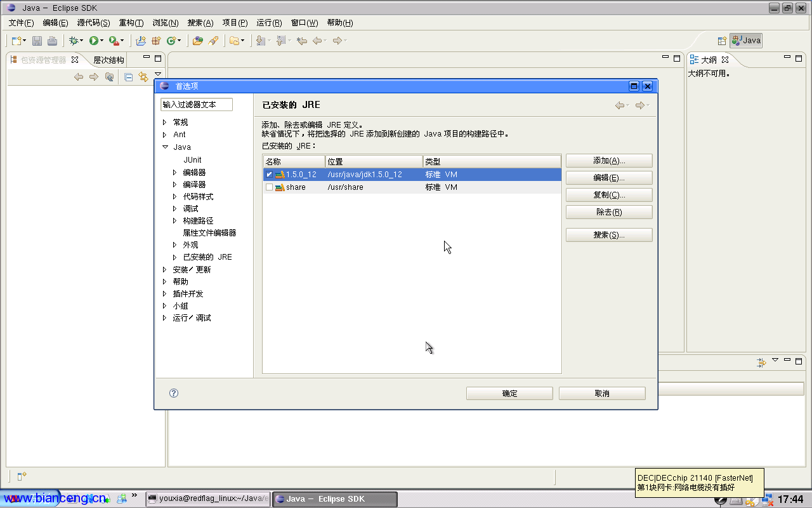The height and width of the screenshot is (508, 812).
Task: Click the Save disk icon in toolbar
Action: (x=37, y=41)
